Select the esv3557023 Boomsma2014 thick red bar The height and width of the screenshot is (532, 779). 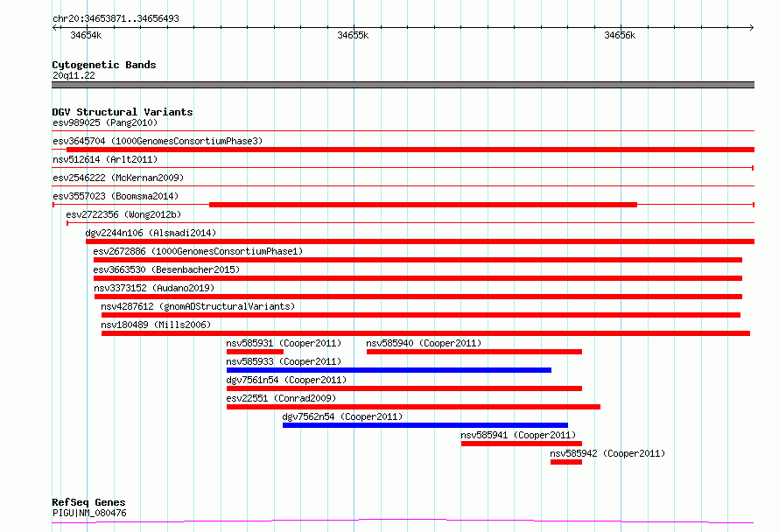[424, 205]
